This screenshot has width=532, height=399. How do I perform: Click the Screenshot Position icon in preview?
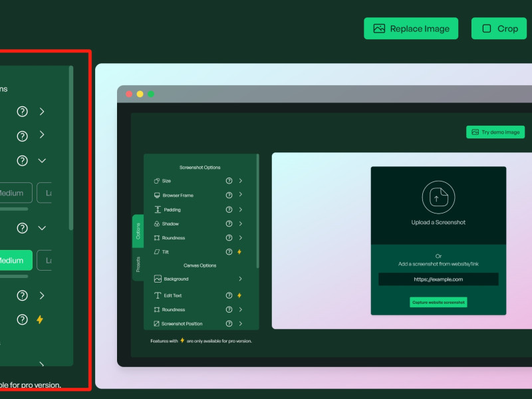tap(156, 324)
